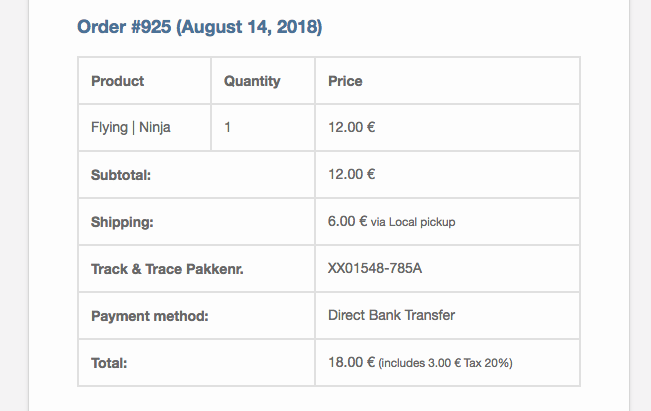Image resolution: width=651 pixels, height=411 pixels.
Task: Click the includes 3.00 € Tax note
Action: click(445, 363)
